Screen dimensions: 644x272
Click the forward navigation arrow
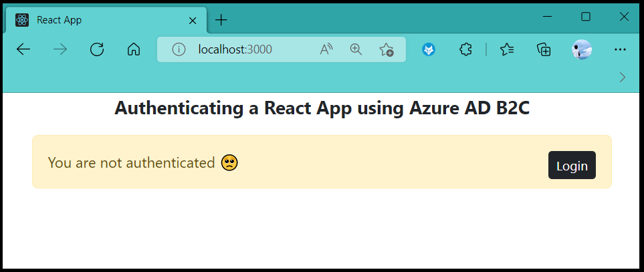coord(60,49)
